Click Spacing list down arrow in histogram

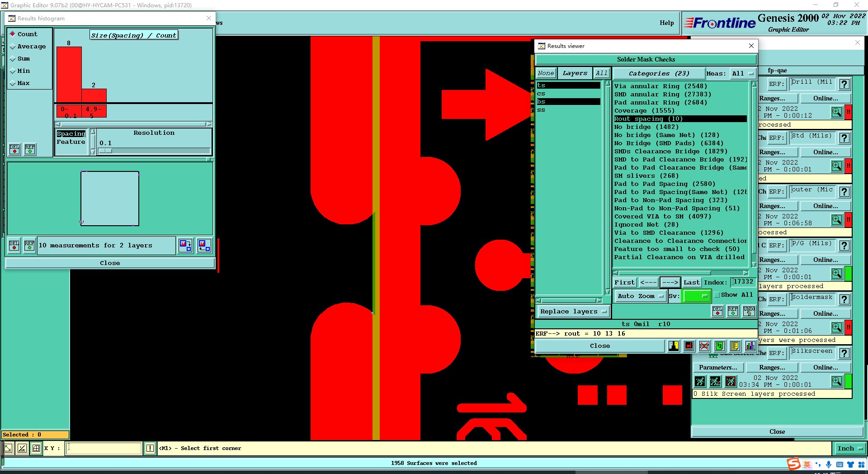click(93, 152)
